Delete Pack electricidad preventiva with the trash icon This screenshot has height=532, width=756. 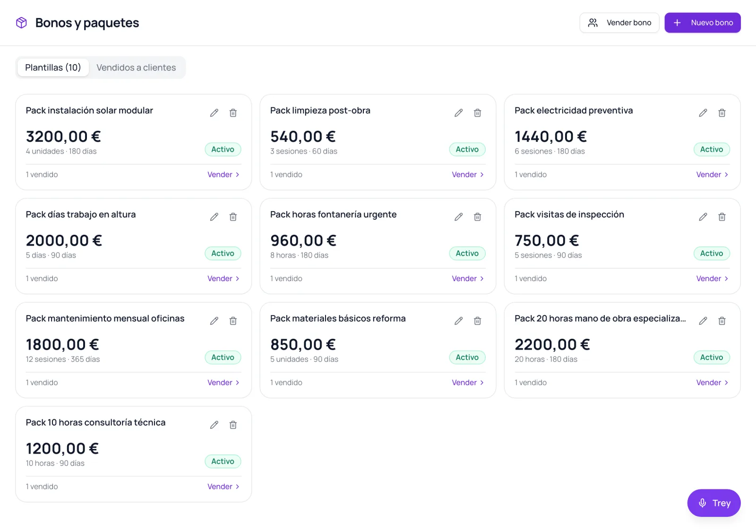click(722, 113)
